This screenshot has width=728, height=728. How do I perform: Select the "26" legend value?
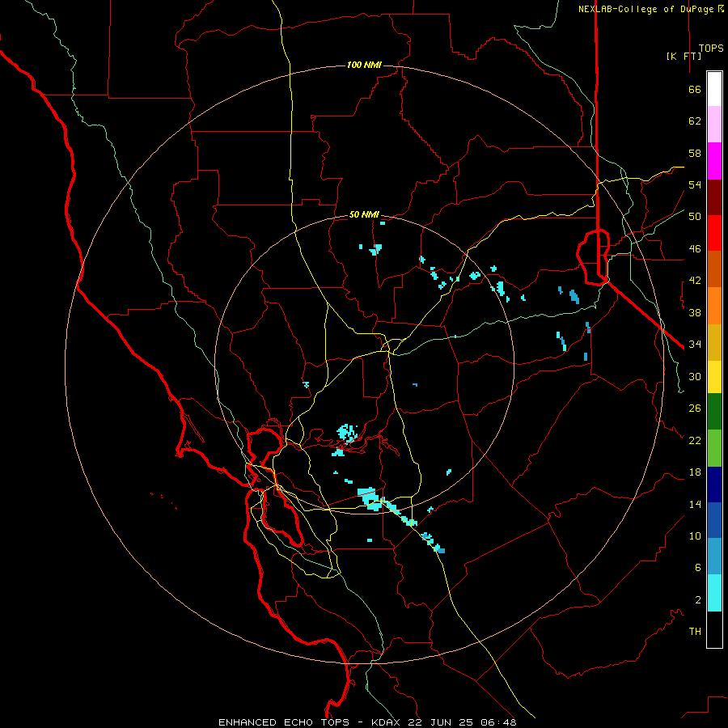[x=695, y=408]
